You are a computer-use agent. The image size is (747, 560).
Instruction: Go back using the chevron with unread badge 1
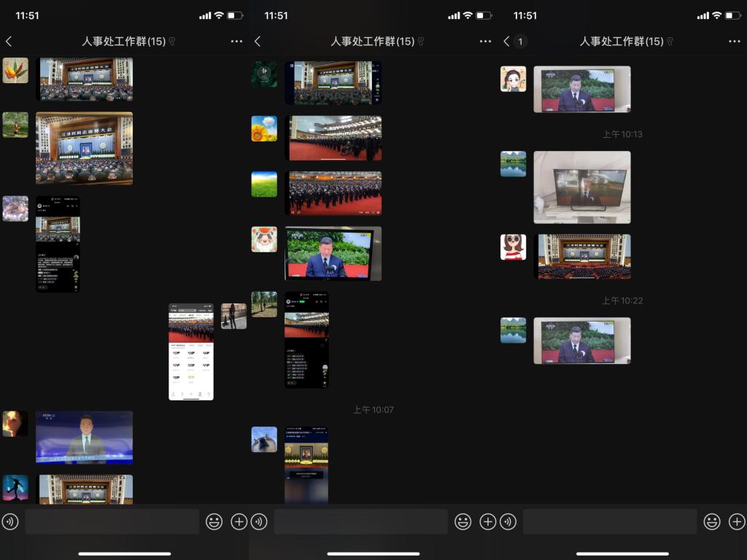coord(514,42)
